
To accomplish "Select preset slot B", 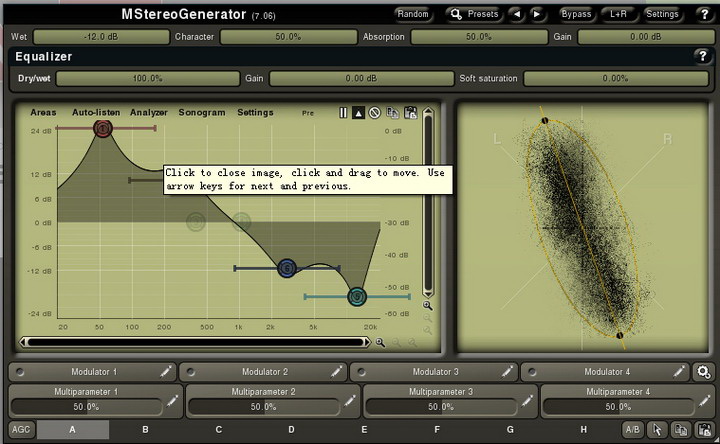I will pyautogui.click(x=146, y=430).
